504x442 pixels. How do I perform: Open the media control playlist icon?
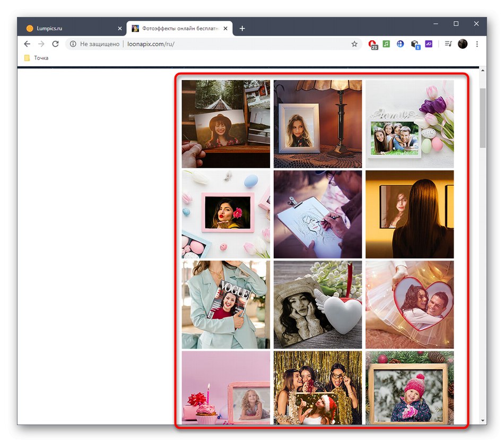448,44
